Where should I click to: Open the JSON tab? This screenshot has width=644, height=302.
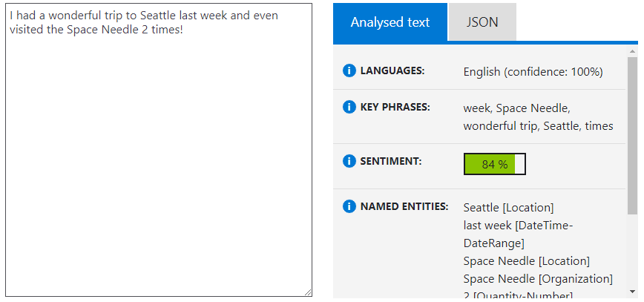(x=482, y=22)
